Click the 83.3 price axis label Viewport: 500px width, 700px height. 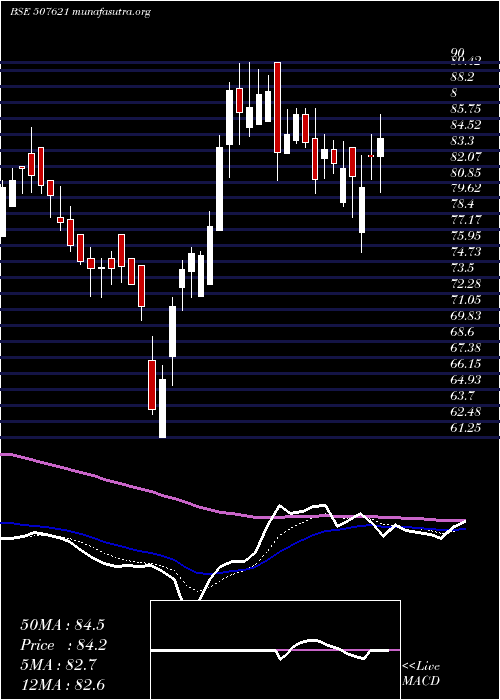[x=462, y=141]
